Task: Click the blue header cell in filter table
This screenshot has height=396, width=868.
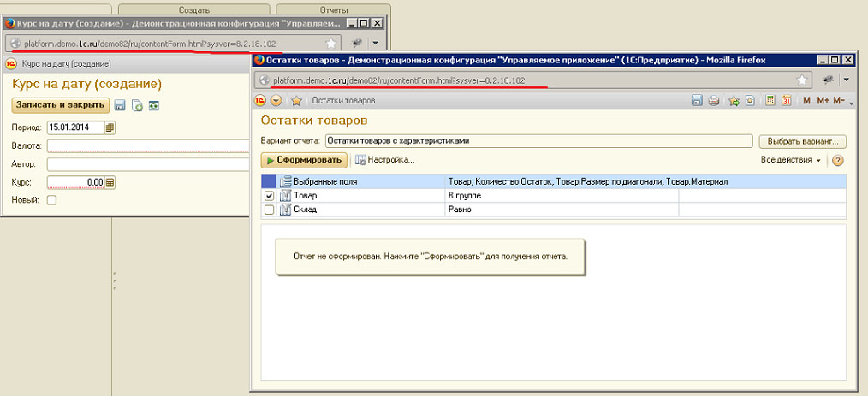Action: coord(268,181)
